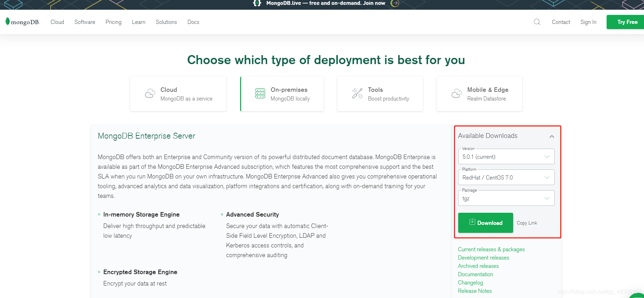Click Copy Link
Screen dimensions: 644x298
(527, 223)
